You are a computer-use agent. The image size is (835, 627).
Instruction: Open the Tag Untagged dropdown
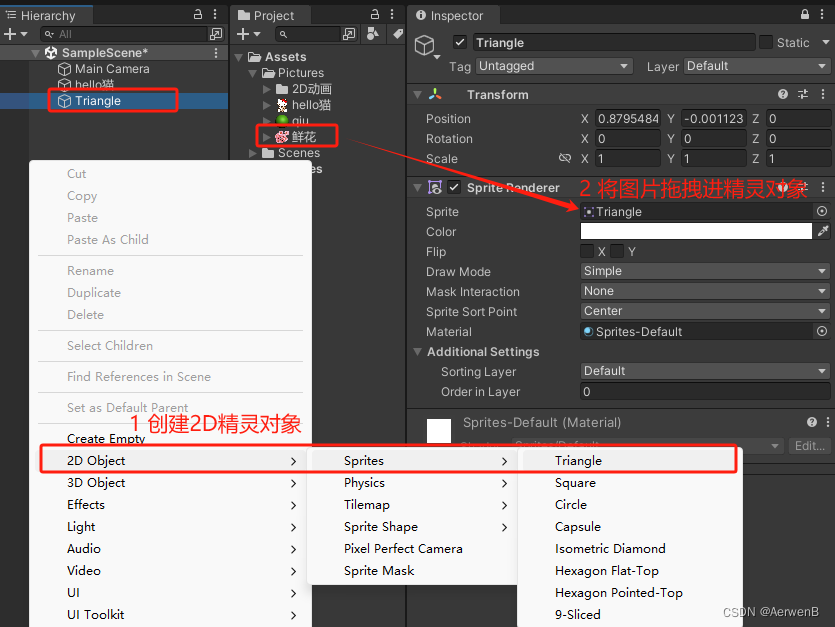tap(554, 66)
